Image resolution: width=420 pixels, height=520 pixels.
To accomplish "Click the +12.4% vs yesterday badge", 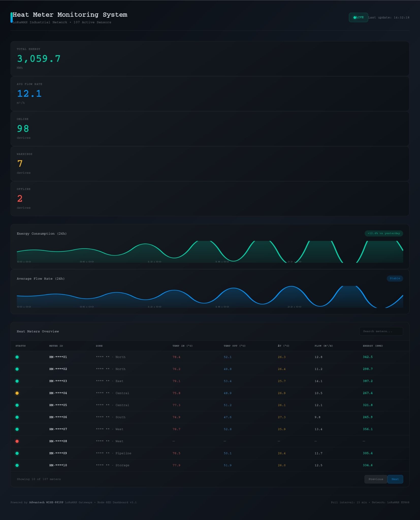I will [384, 233].
